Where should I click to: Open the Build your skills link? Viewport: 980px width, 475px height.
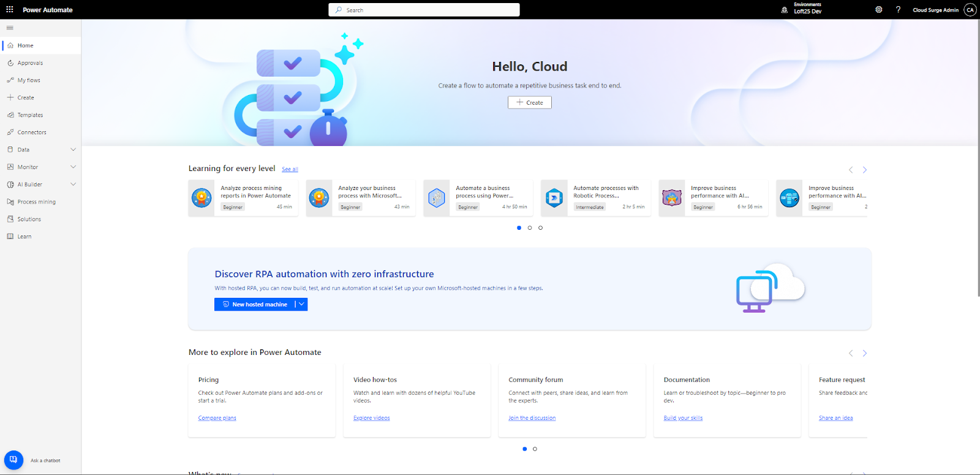683,418
